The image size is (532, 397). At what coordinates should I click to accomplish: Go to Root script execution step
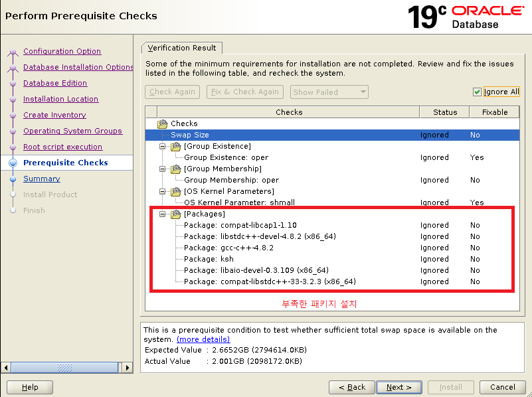(63, 147)
